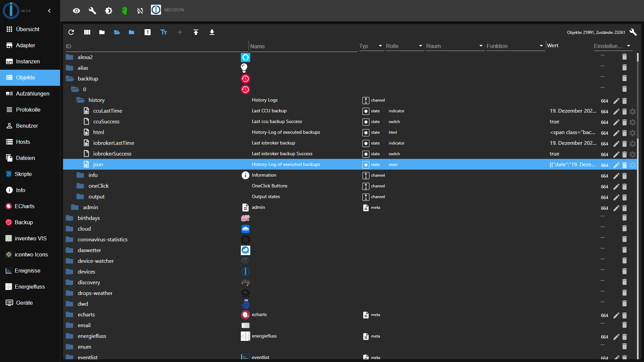Screen dimensions: 644x362
Task: Open the Funktion filter dropdown
Action: [515, 46]
